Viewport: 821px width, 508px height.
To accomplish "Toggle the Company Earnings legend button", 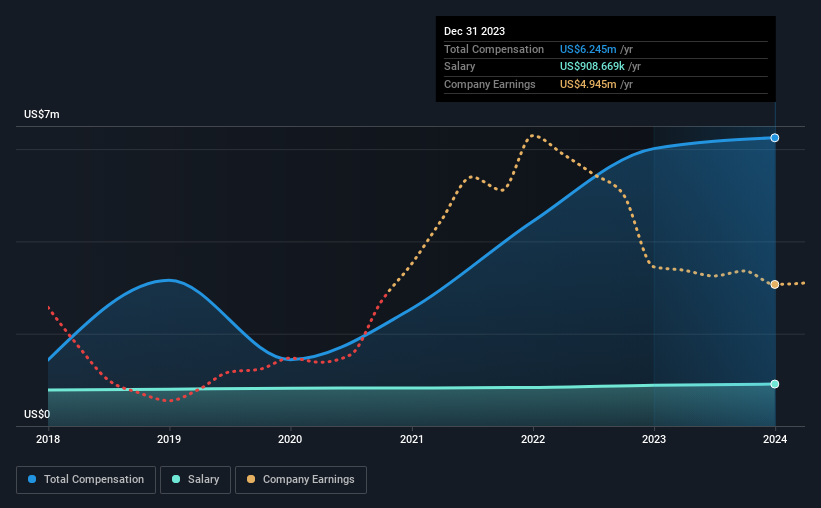I will coord(301,480).
